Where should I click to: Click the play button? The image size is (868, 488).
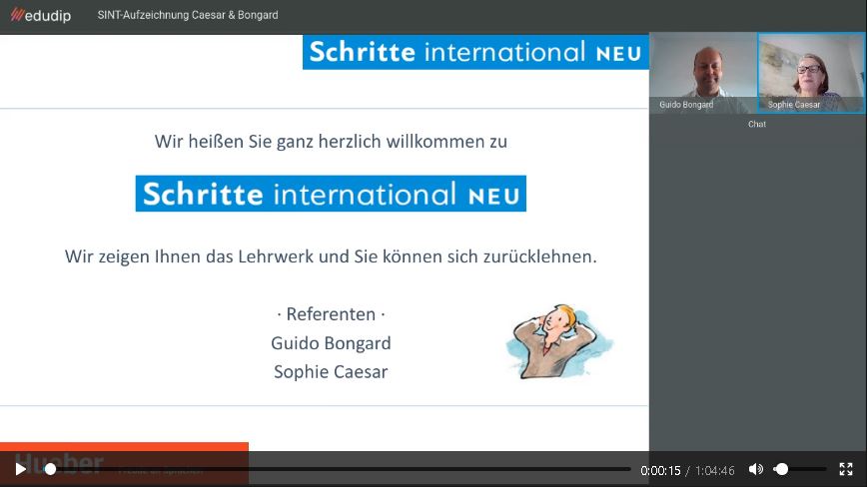click(x=21, y=469)
